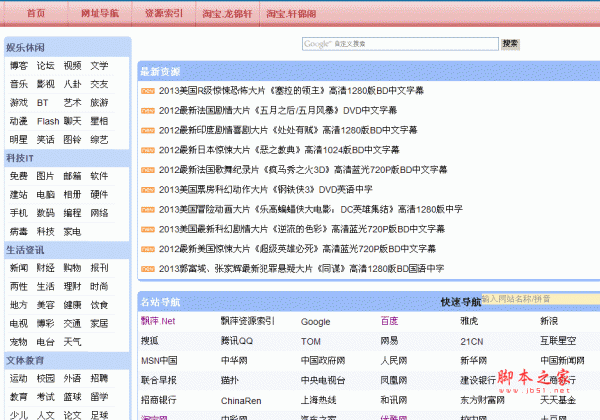Click new badge beside 恶之教典 entry
600x420 pixels.
click(148, 150)
